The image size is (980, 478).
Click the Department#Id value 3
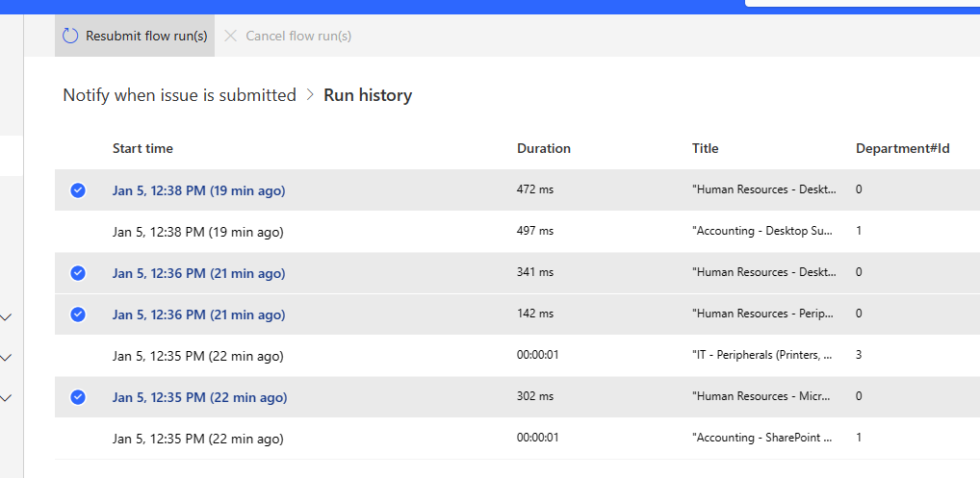(859, 355)
